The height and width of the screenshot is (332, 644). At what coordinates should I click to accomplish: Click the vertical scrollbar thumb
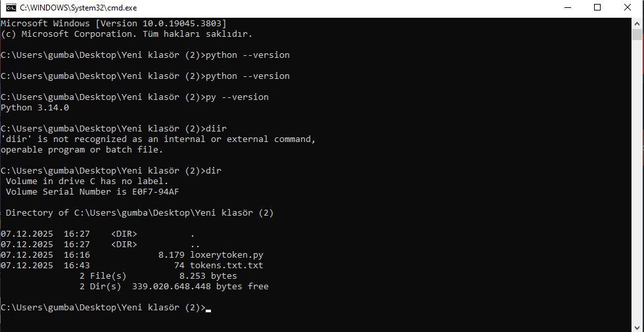click(x=637, y=35)
